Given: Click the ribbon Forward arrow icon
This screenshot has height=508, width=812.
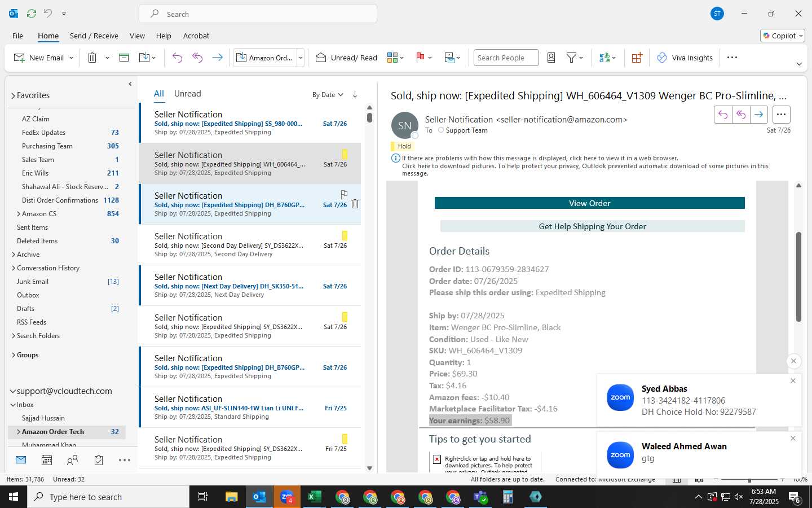Looking at the screenshot, I should point(217,58).
